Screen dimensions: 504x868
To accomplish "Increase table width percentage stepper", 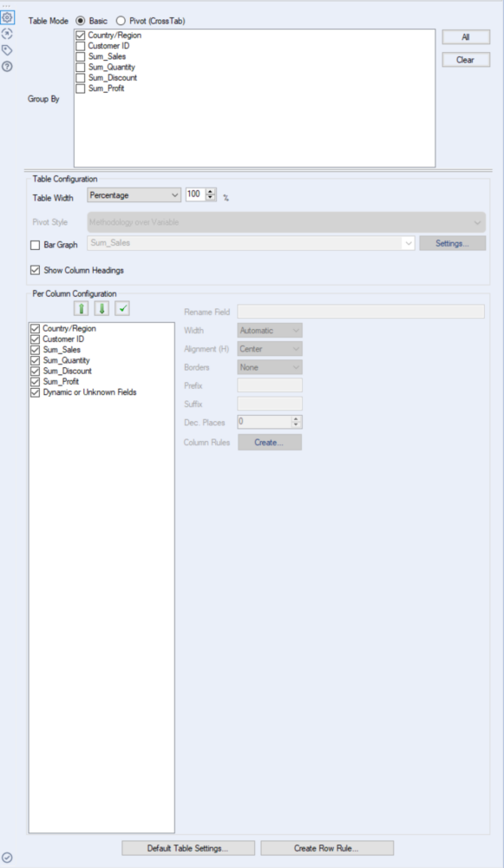I will (211, 192).
